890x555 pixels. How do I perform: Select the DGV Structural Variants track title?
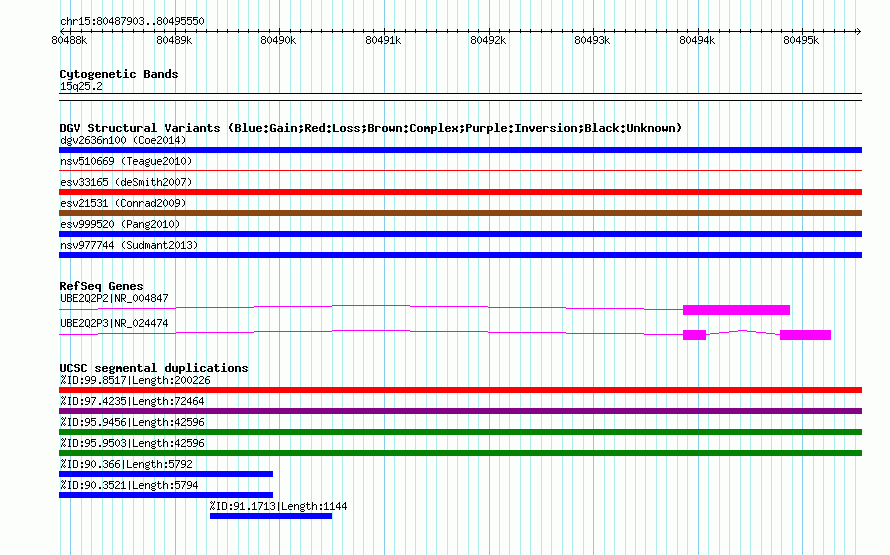click(x=371, y=128)
